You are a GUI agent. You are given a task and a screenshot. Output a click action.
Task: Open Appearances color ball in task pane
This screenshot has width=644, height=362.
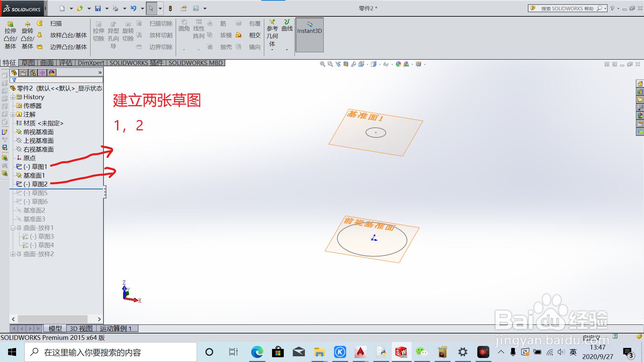640,116
